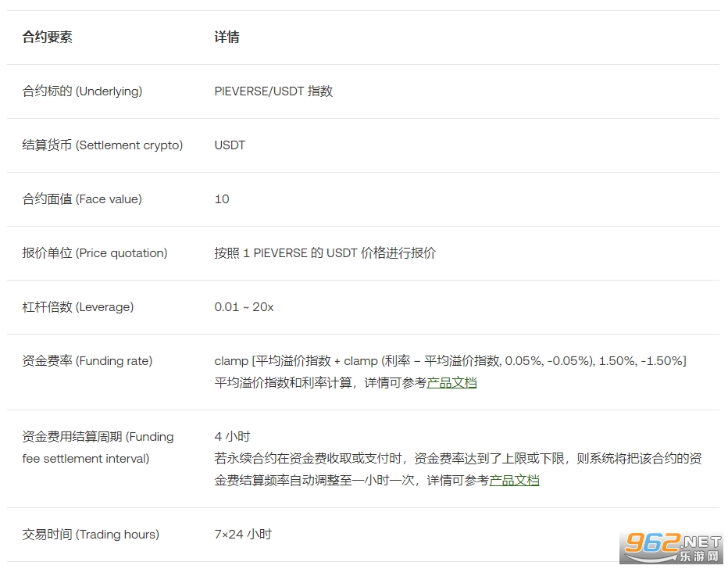
Task: Click the 7×24 小时 trading hours value
Action: pos(243,535)
